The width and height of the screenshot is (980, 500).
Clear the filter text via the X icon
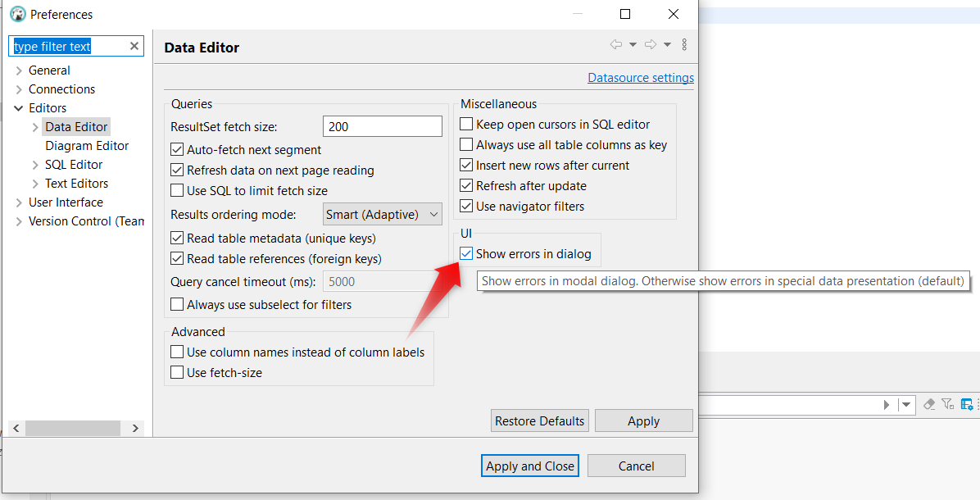[x=134, y=46]
